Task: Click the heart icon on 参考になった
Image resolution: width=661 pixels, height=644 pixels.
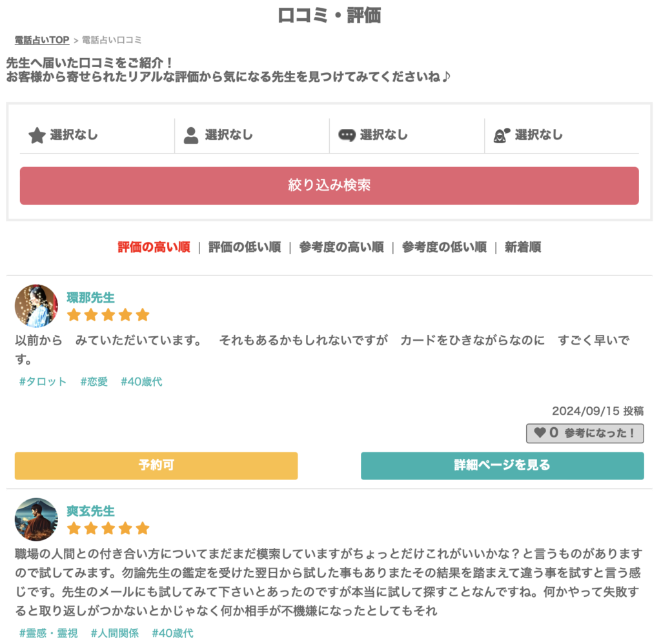Action: [x=540, y=433]
